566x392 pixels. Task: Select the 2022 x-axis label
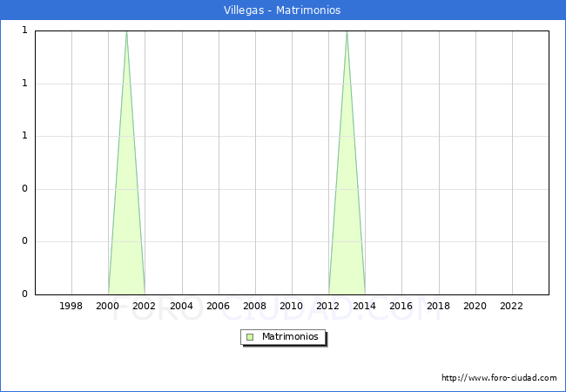point(511,306)
